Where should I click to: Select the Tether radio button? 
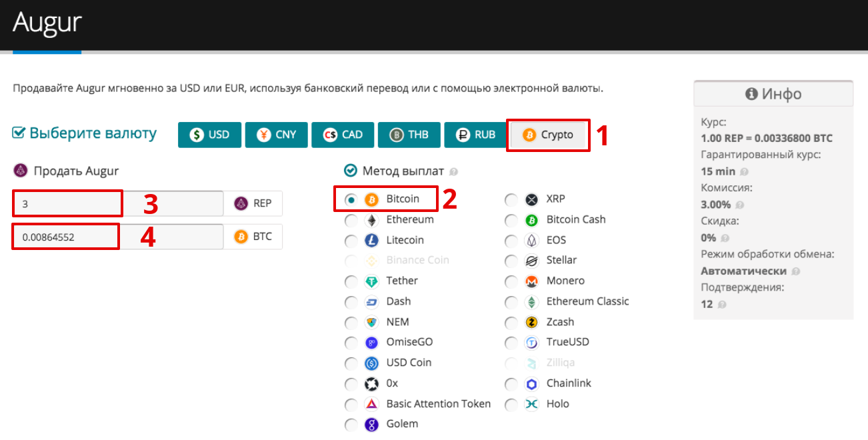point(351,281)
